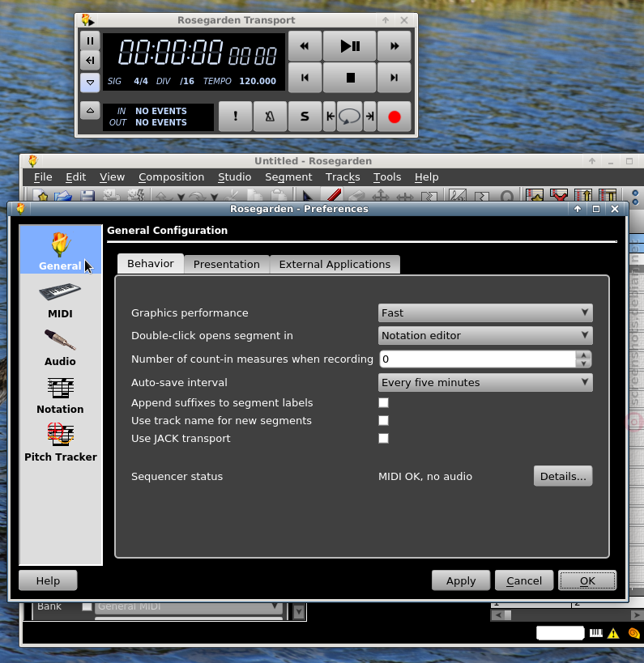Start playback with the Play/Pause button

(349, 46)
